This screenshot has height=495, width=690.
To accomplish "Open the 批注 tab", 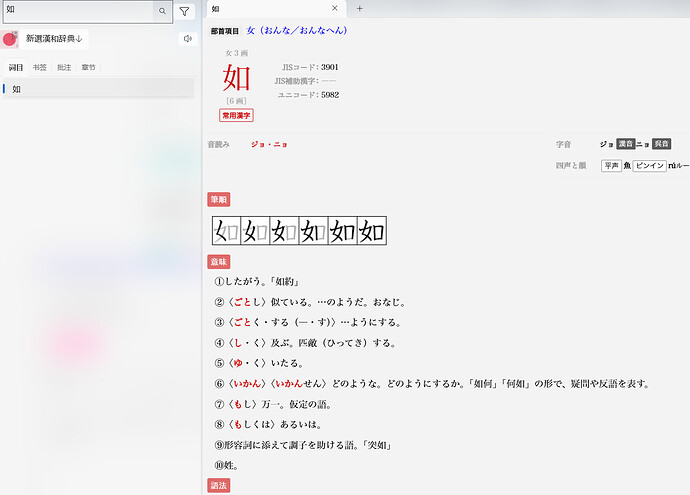I will click(x=65, y=68).
